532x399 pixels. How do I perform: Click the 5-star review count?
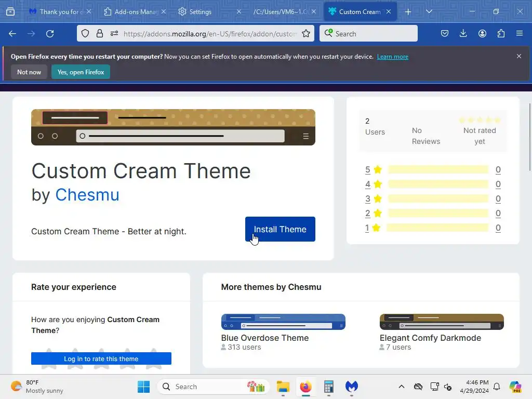coord(498,169)
